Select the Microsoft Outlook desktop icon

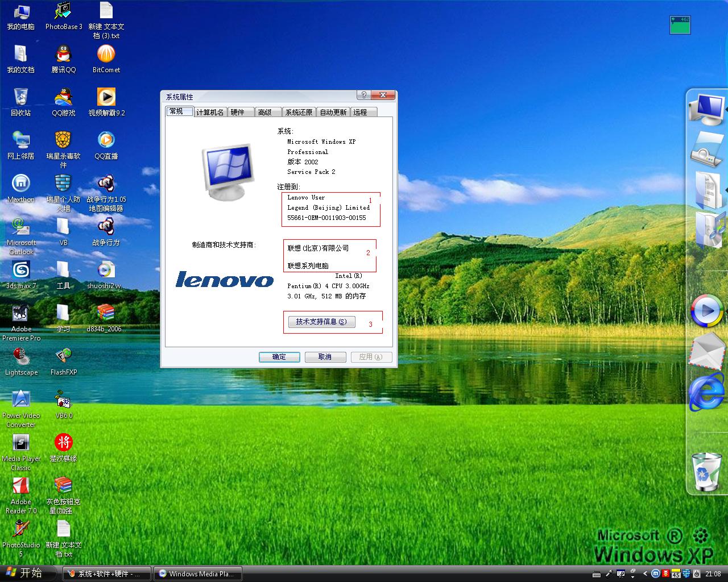tap(21, 236)
